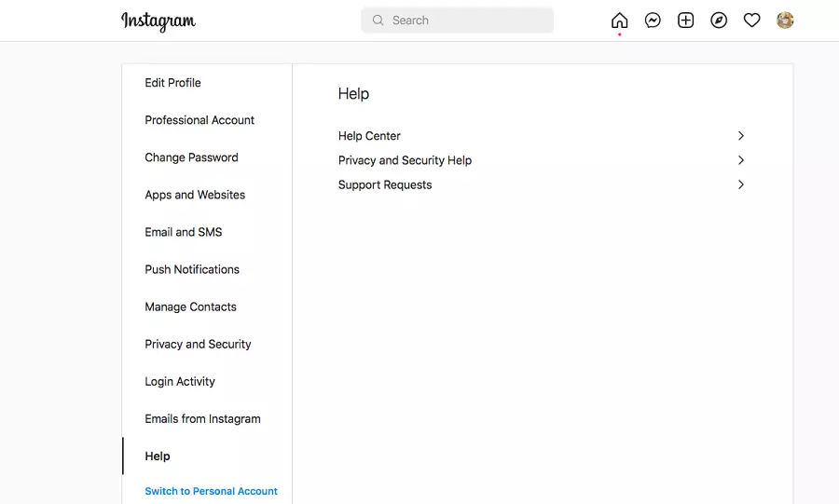Expand Support Requests chevron arrow

click(741, 184)
